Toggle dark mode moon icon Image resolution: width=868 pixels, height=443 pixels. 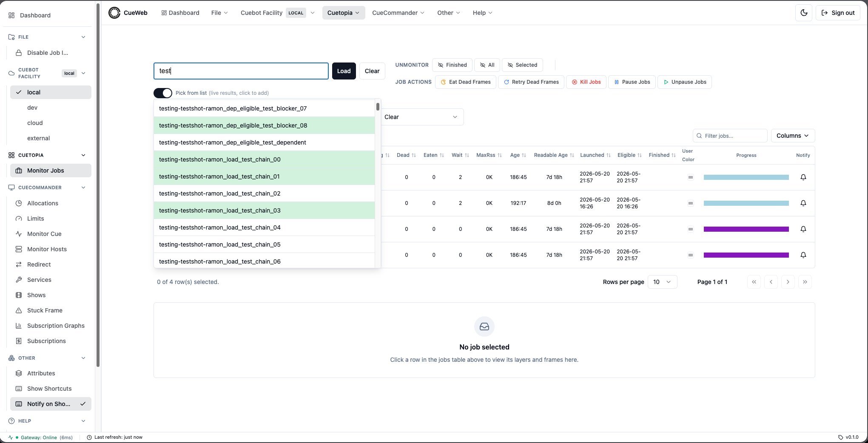point(804,13)
